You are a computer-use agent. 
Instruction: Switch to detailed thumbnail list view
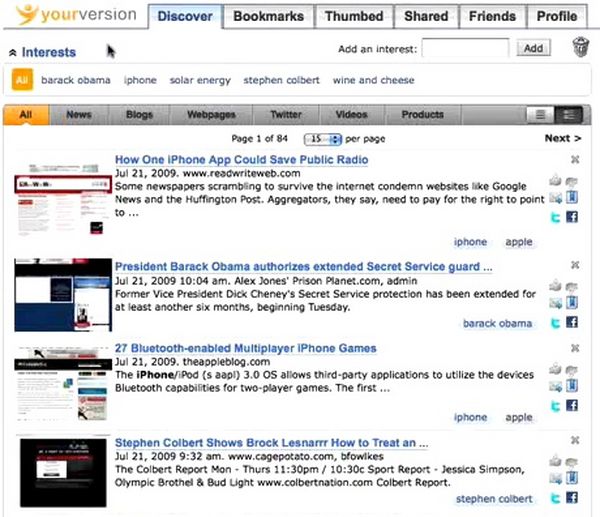tap(569, 114)
